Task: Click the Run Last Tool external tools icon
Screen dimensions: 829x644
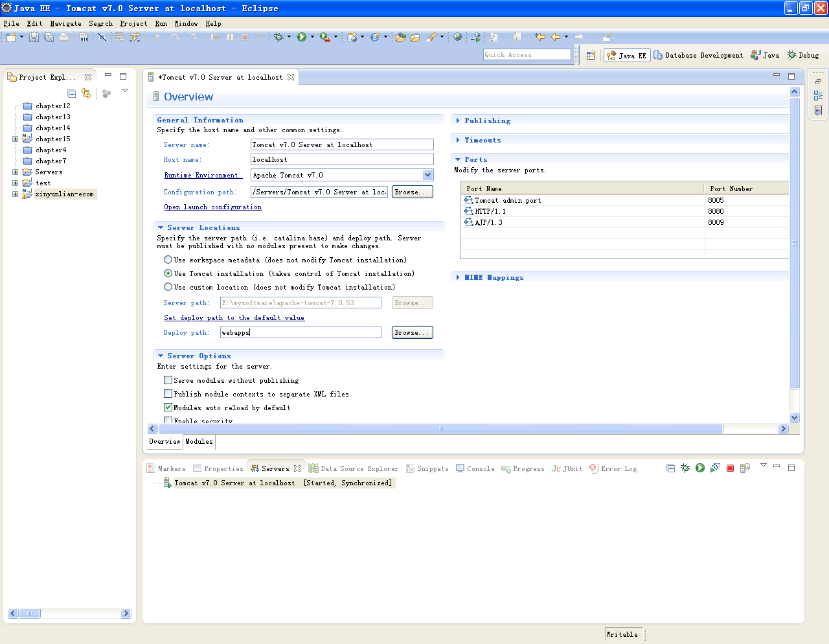Action: tap(325, 38)
